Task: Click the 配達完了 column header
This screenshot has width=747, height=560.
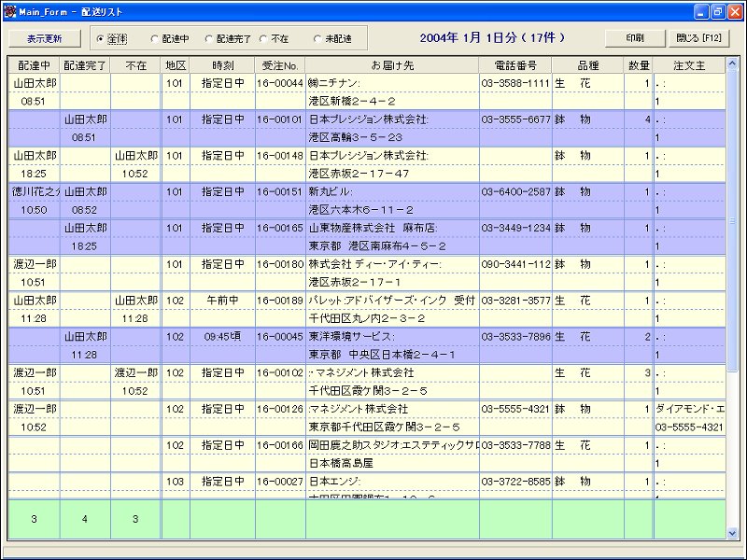Action: pos(85,65)
